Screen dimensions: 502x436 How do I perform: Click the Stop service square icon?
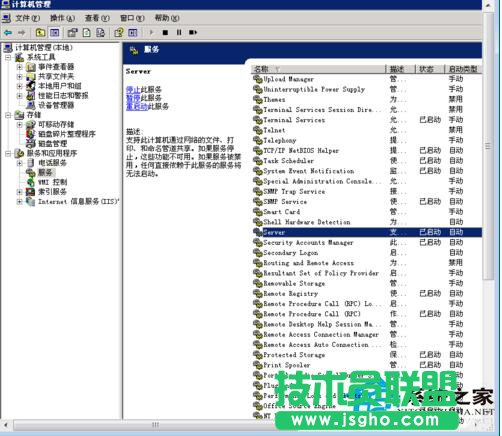click(165, 32)
